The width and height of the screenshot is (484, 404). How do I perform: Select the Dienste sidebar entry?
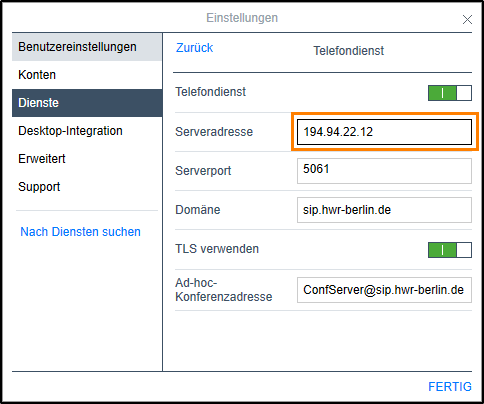87,103
